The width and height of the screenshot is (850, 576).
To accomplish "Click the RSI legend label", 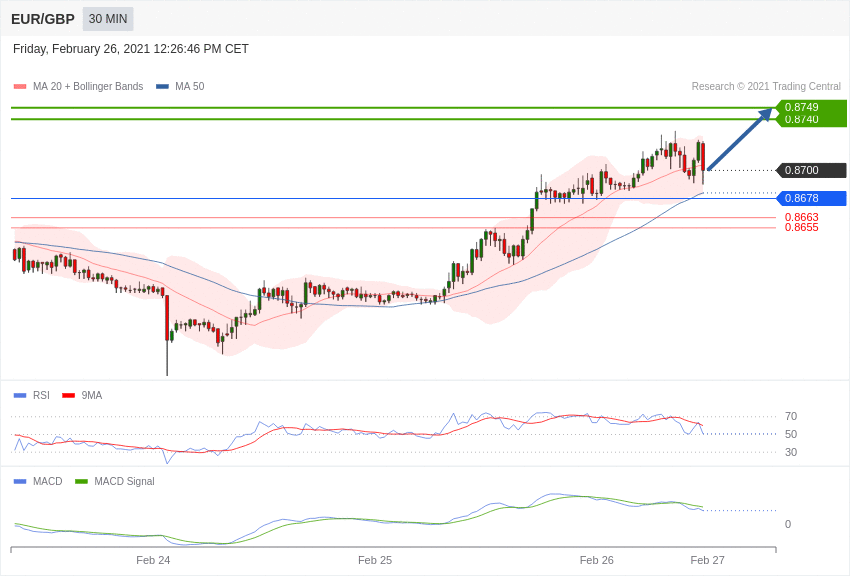I will pyautogui.click(x=41, y=396).
